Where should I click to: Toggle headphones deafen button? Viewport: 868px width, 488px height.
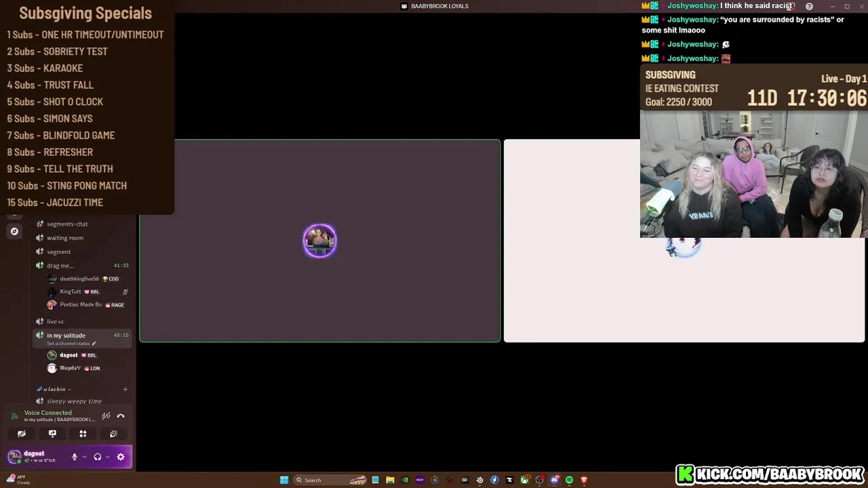coord(98,457)
